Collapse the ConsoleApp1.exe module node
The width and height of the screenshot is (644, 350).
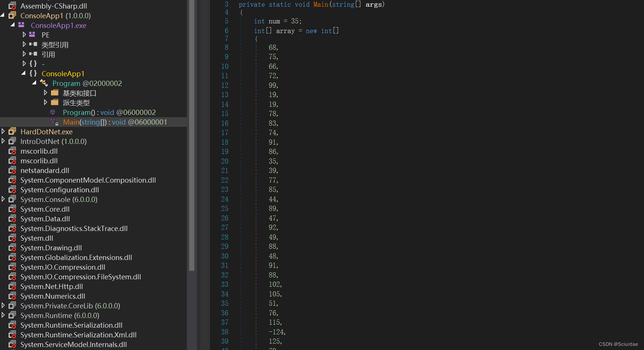(13, 25)
